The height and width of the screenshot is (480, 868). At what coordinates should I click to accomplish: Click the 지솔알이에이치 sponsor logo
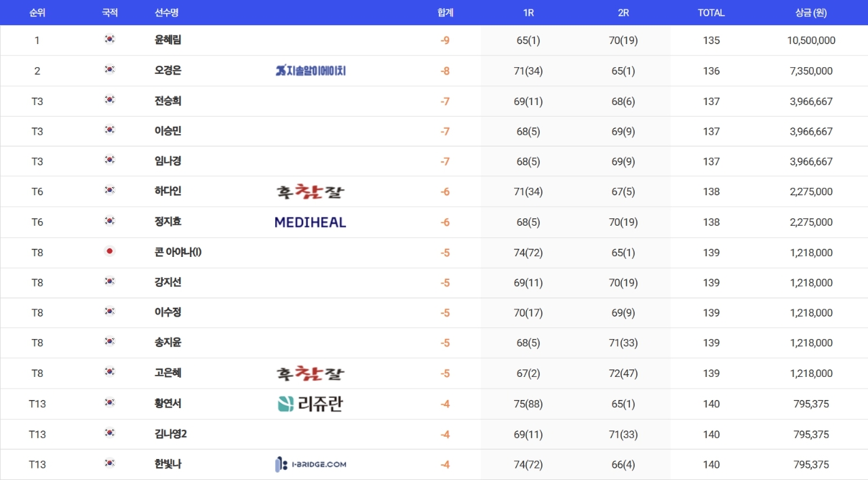tap(311, 71)
